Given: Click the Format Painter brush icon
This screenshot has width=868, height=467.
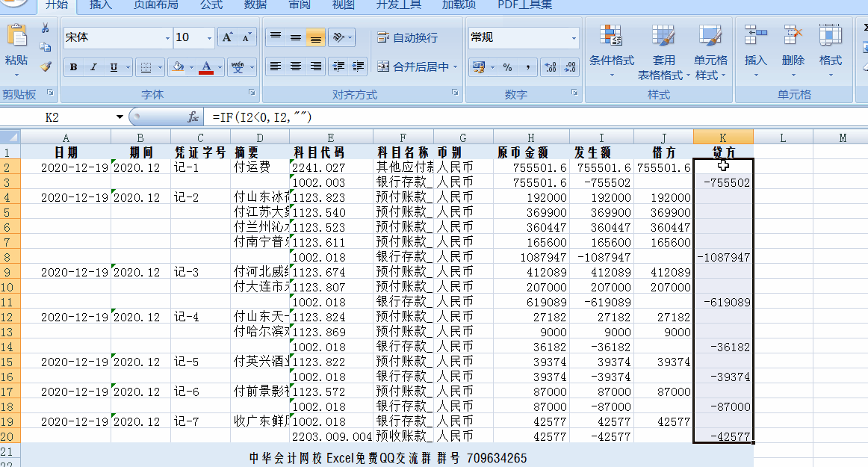Looking at the screenshot, I should [46, 67].
